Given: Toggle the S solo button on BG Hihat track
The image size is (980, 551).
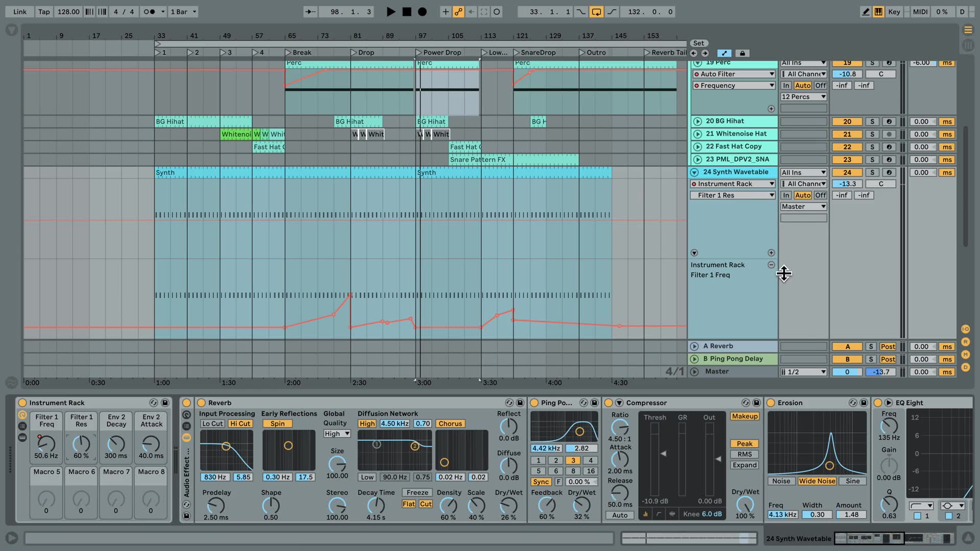Looking at the screenshot, I should (872, 121).
